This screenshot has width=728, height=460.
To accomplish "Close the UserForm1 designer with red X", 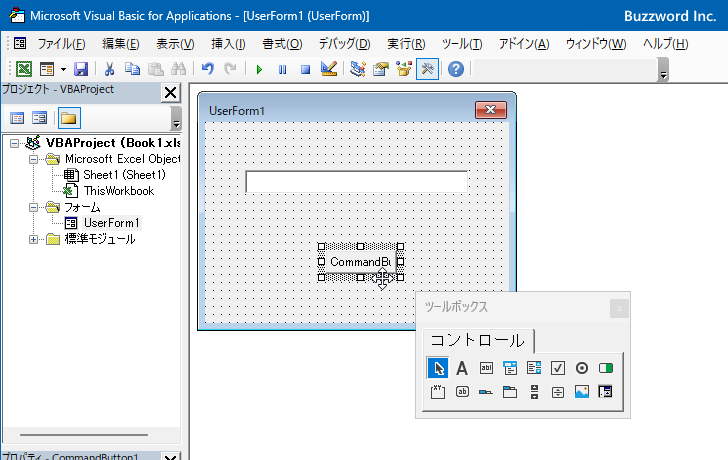I will coord(491,110).
